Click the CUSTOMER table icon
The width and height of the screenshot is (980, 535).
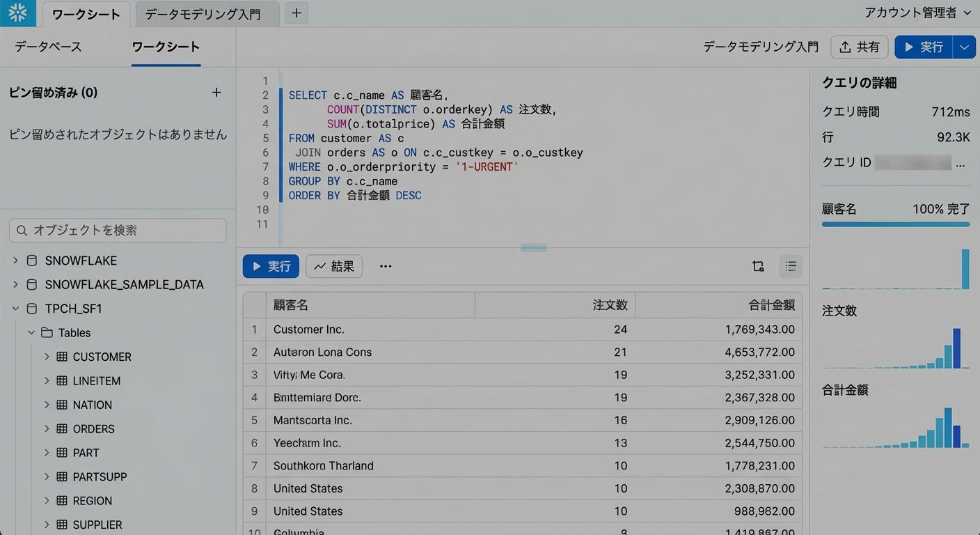click(x=61, y=357)
